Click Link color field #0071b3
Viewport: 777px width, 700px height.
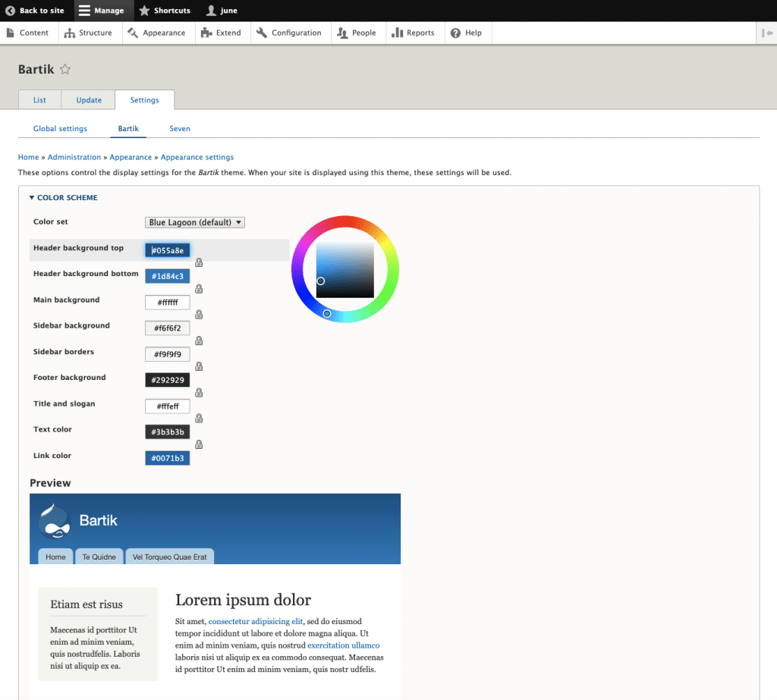[168, 458]
